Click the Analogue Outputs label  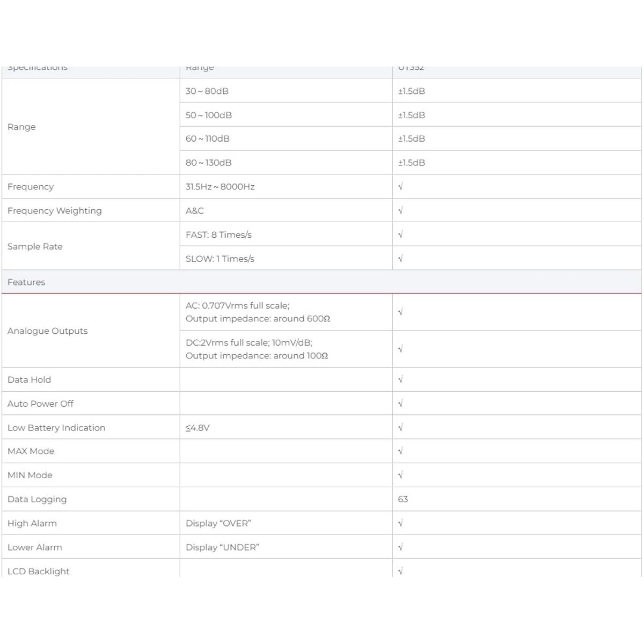point(48,331)
